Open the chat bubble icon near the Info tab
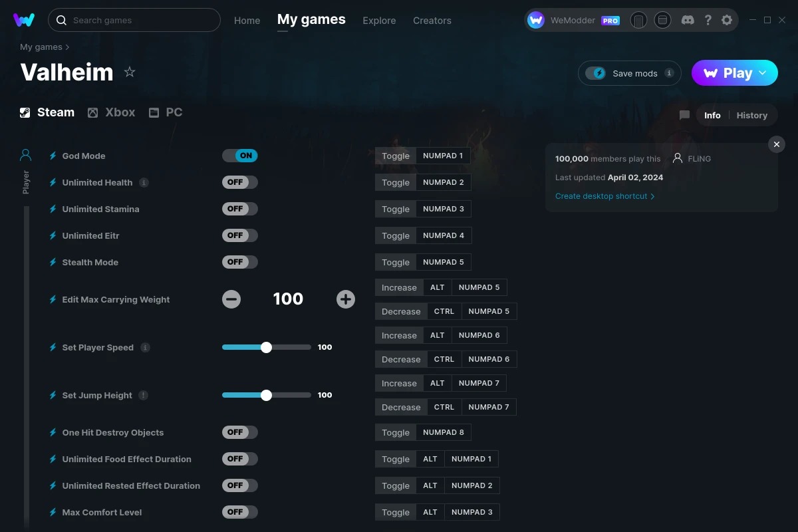 coord(684,115)
